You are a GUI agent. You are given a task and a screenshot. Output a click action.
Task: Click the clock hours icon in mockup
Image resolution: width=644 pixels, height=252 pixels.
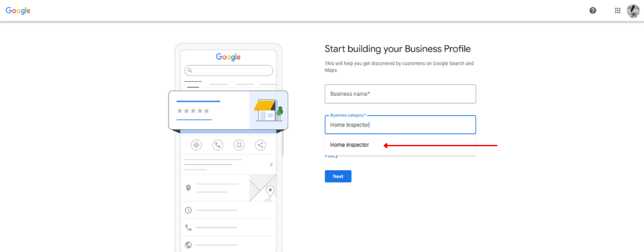pyautogui.click(x=189, y=210)
